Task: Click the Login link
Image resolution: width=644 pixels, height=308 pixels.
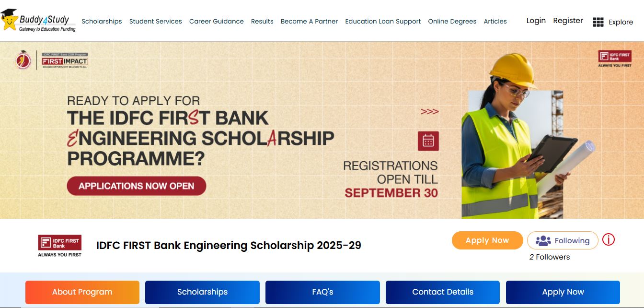Action: pos(536,21)
